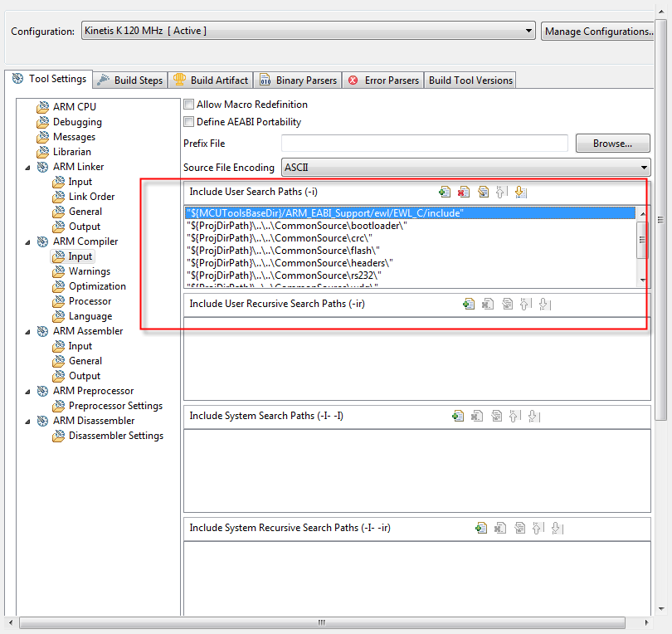
Task: Select the CommonSource\bootloader\ path entry
Action: (x=411, y=226)
